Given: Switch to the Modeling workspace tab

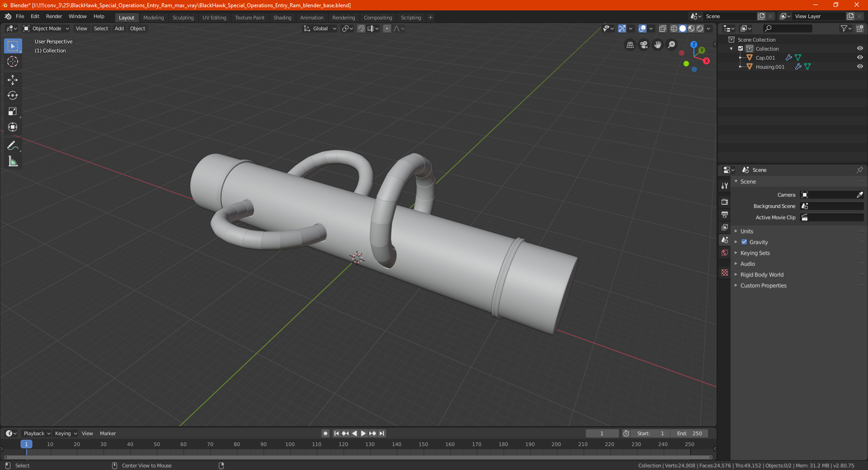Looking at the screenshot, I should (x=153, y=18).
